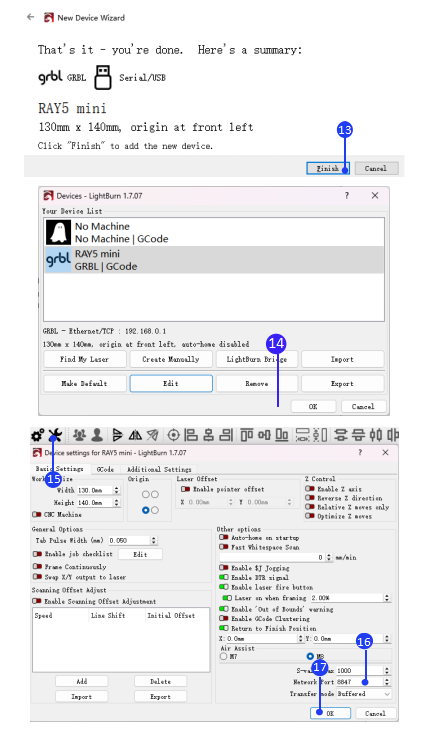Viewport: 432px width, 735px height.
Task: Enable the CNC Machine toggle
Action: click(37, 514)
